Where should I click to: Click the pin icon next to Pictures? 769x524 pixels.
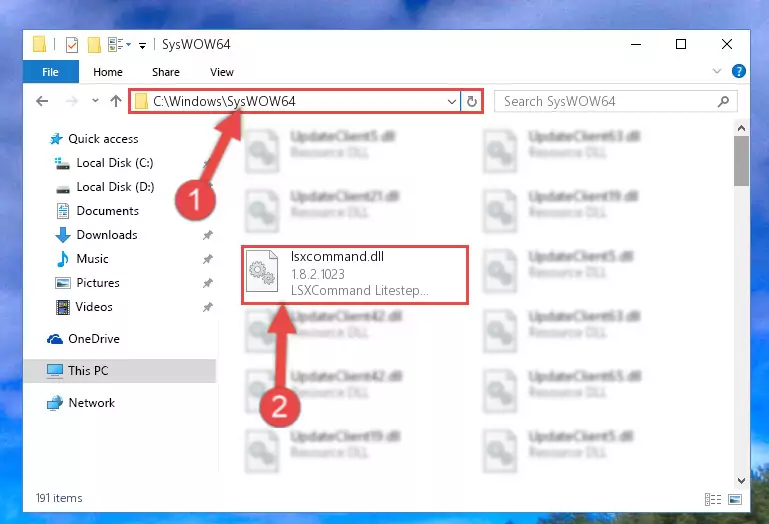[207, 283]
